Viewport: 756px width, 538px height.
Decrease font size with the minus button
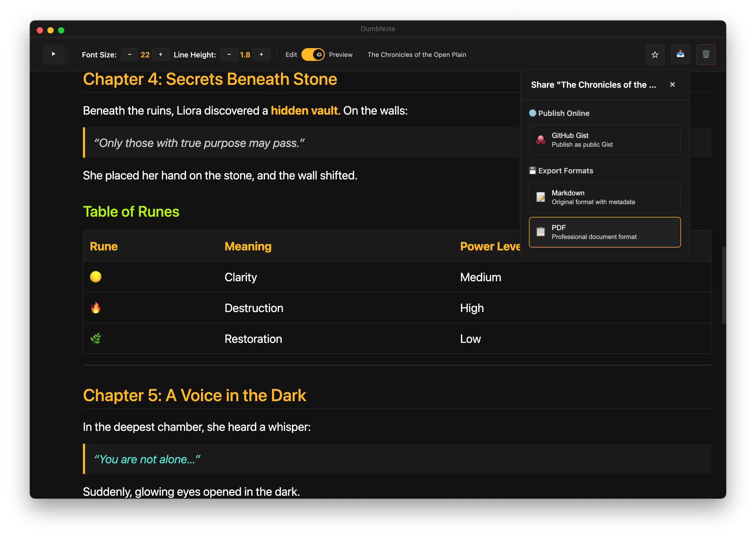pyautogui.click(x=129, y=55)
